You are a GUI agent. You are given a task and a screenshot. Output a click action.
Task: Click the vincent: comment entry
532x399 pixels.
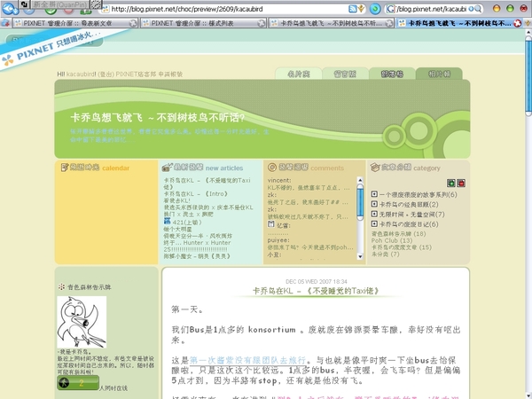[x=279, y=180]
